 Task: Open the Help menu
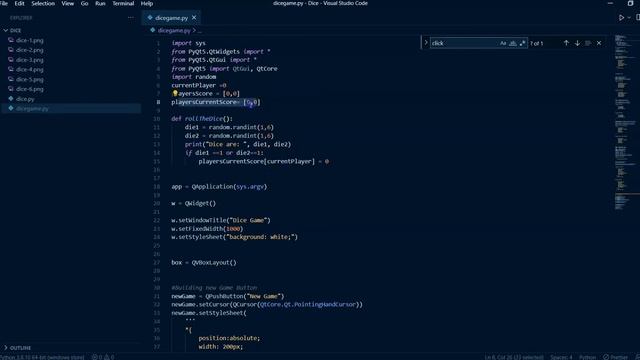pos(147,3)
